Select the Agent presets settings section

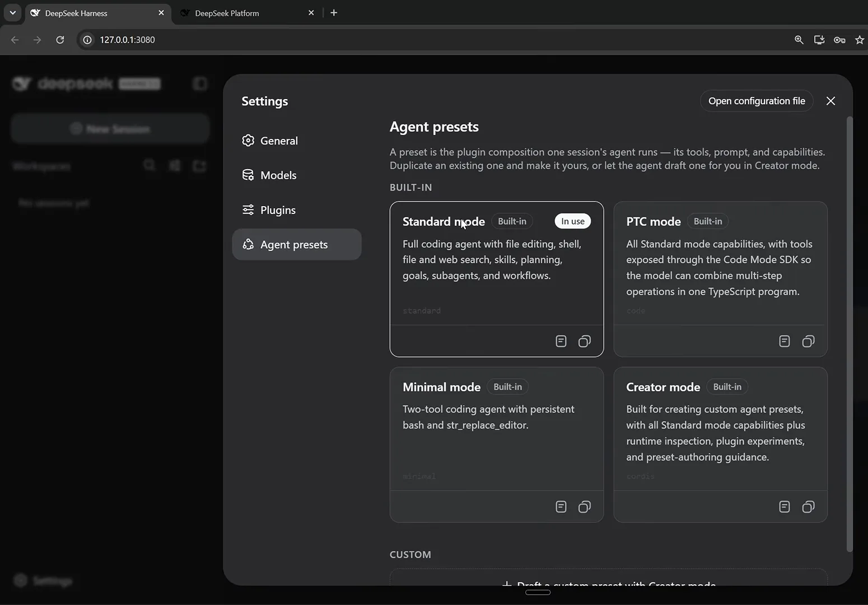click(297, 244)
